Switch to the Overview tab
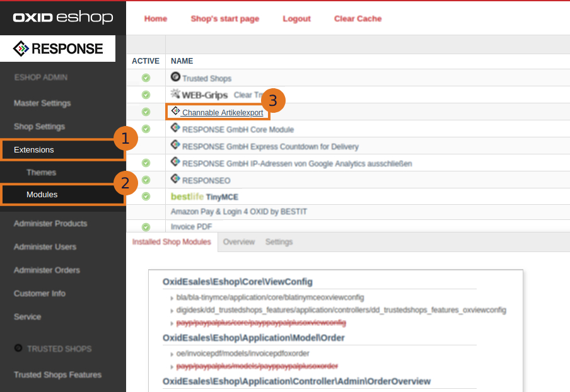Viewport: 570px width, 392px height. click(x=239, y=242)
